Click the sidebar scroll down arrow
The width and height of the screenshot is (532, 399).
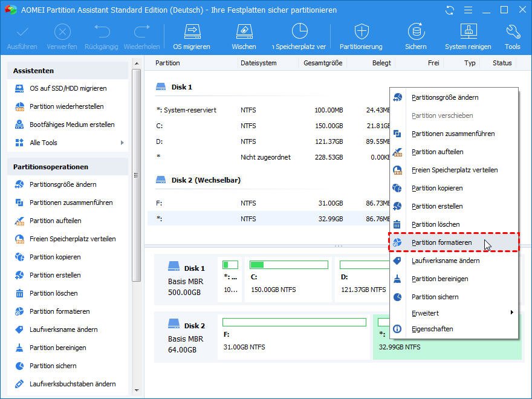pos(137,391)
